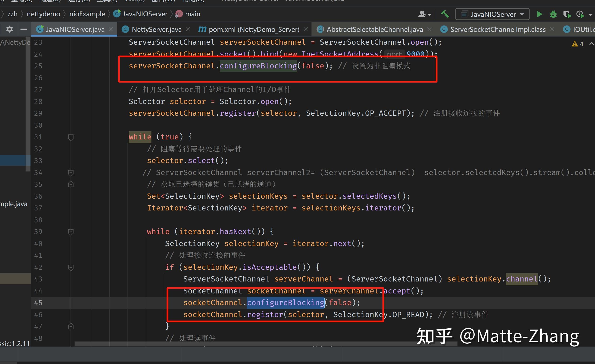This screenshot has height=364, width=595.
Task: Click port value 9000 on line 24
Action: [416, 54]
